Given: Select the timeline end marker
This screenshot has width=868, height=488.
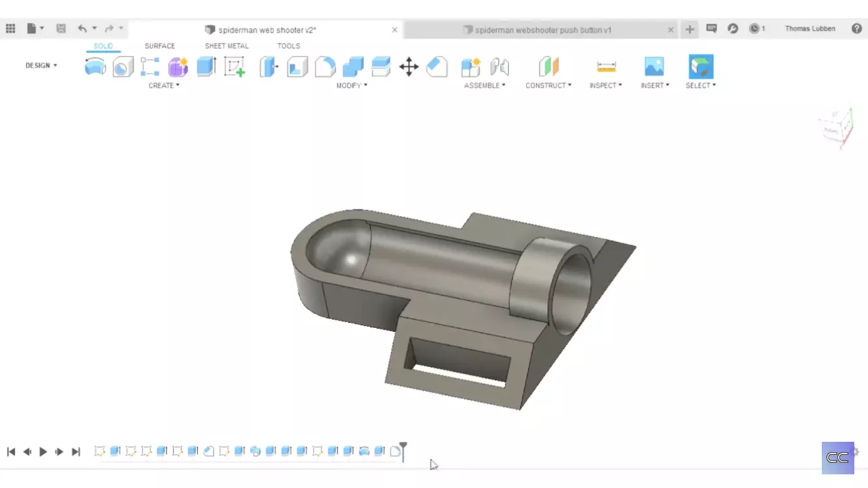Looking at the screenshot, I should coord(403,452).
